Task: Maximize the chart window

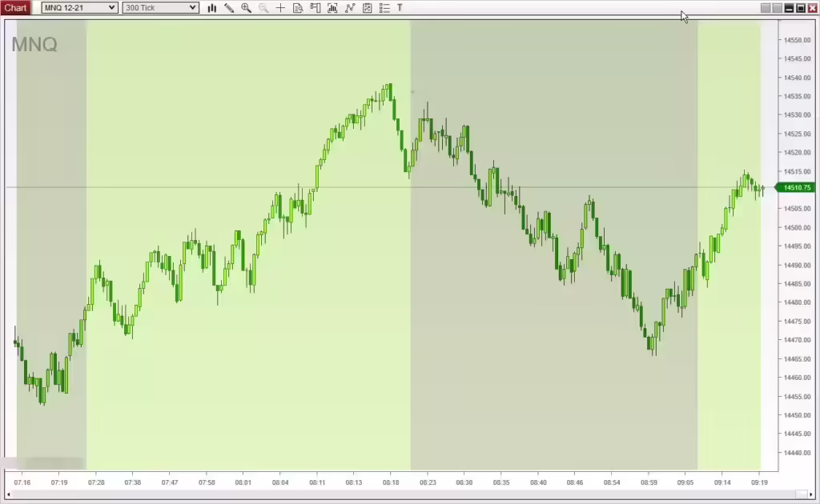Action: click(800, 8)
